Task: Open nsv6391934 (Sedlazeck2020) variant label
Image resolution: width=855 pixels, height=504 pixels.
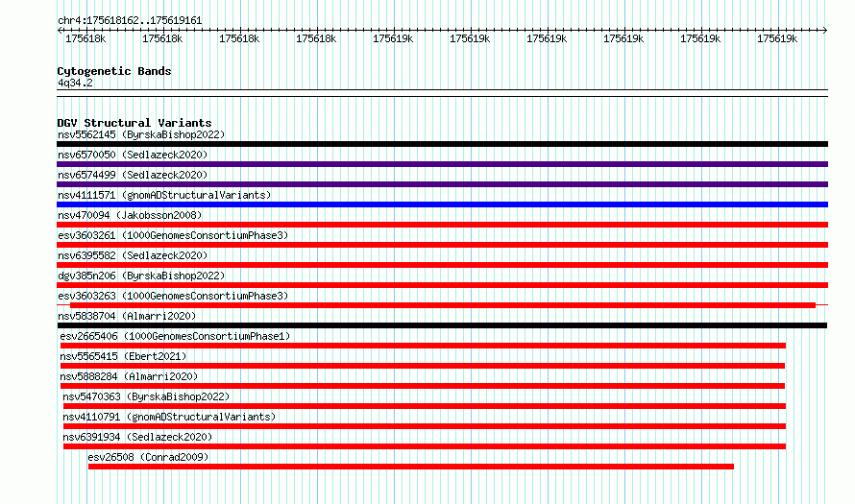Action: [x=137, y=437]
